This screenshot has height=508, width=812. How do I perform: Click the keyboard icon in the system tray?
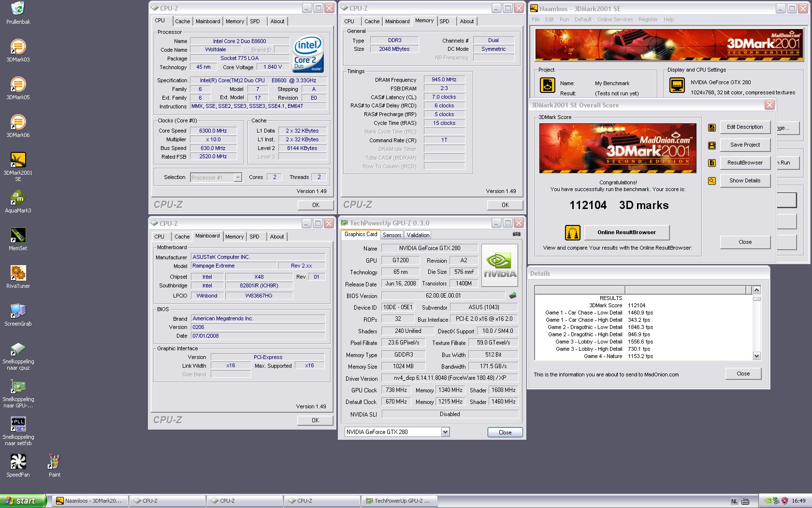(x=745, y=501)
